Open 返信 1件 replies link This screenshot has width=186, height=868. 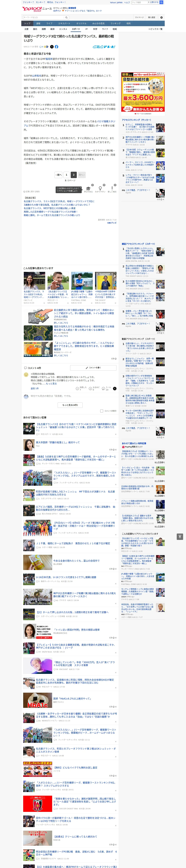tap(35, 389)
